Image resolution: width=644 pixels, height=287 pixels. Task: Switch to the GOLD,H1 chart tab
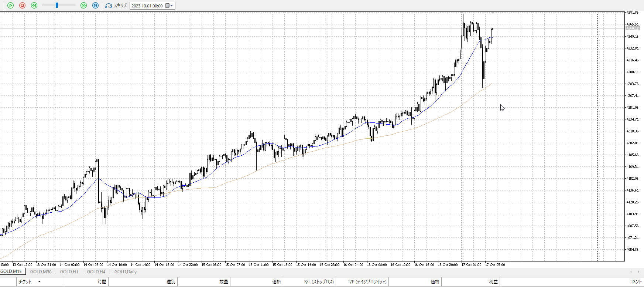[69, 272]
